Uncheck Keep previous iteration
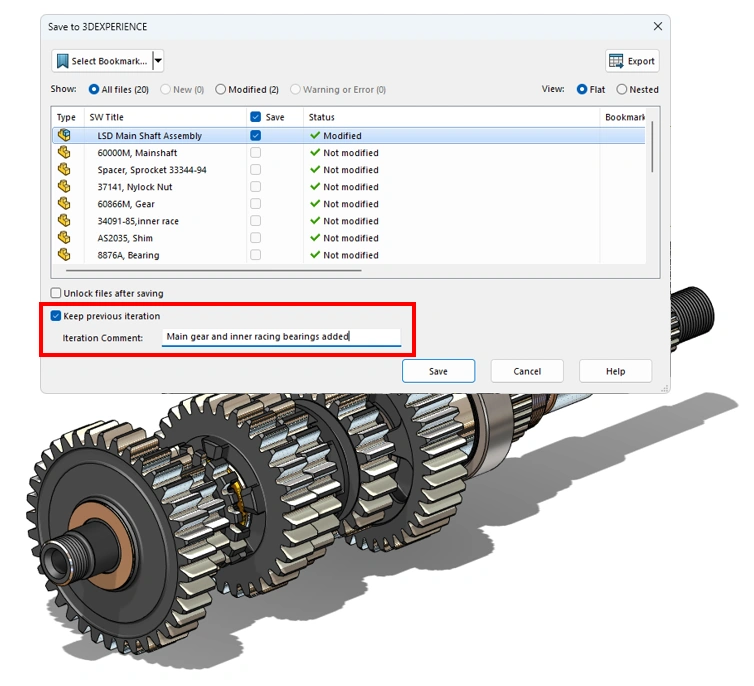The width and height of the screenshot is (754, 686). click(x=56, y=316)
